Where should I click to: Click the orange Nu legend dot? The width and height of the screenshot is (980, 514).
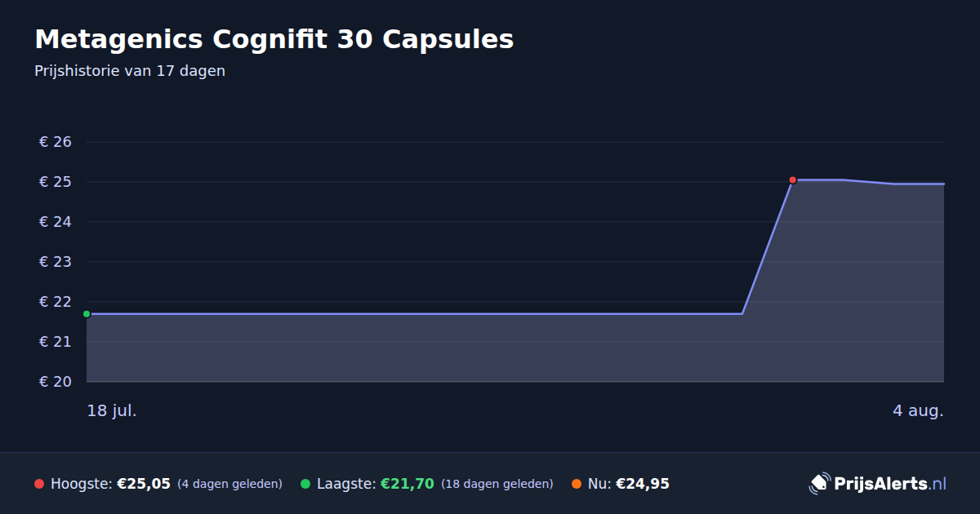pyautogui.click(x=577, y=484)
